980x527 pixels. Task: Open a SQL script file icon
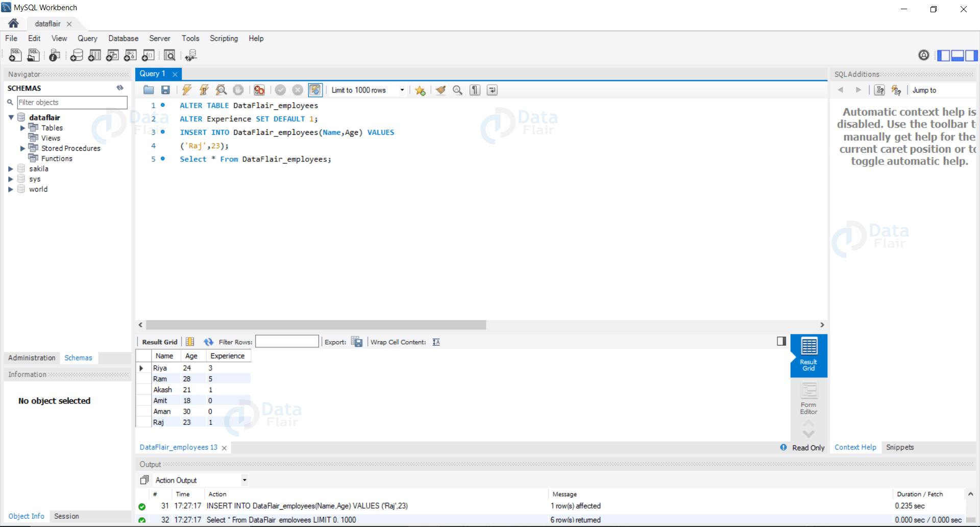tap(34, 55)
